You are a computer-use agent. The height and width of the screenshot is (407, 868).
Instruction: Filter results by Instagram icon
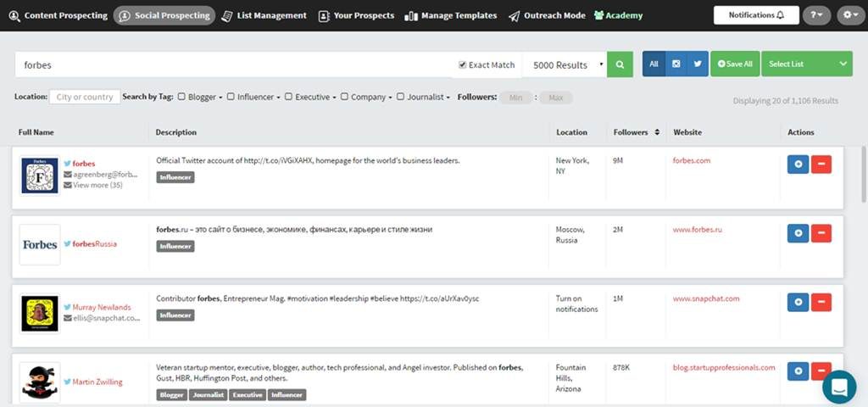click(676, 64)
